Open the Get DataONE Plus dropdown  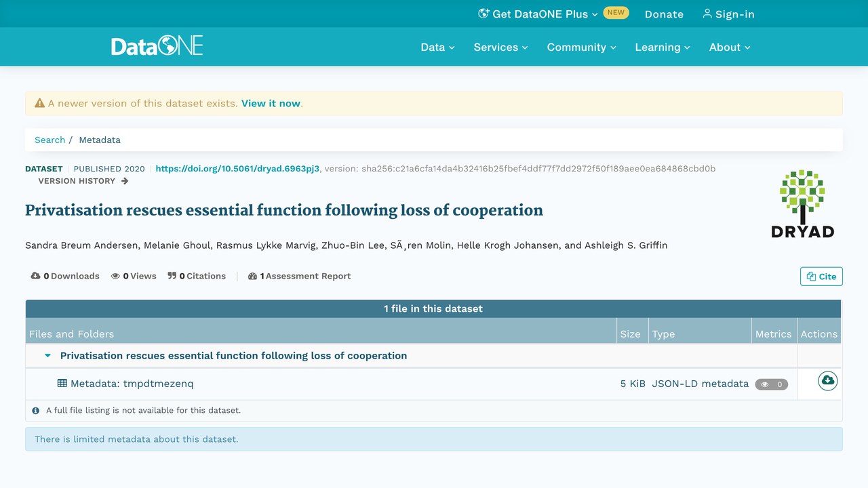pyautogui.click(x=538, y=14)
